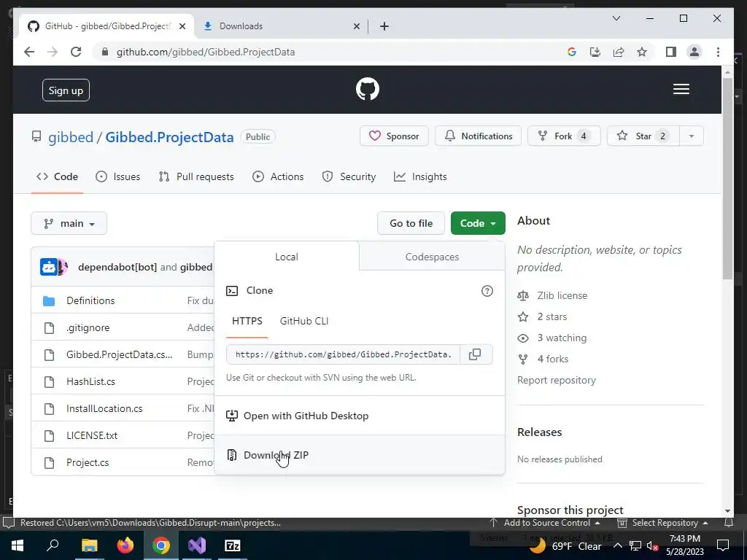Open File Explorer from the taskbar
The height and width of the screenshot is (560, 747).
click(89, 545)
